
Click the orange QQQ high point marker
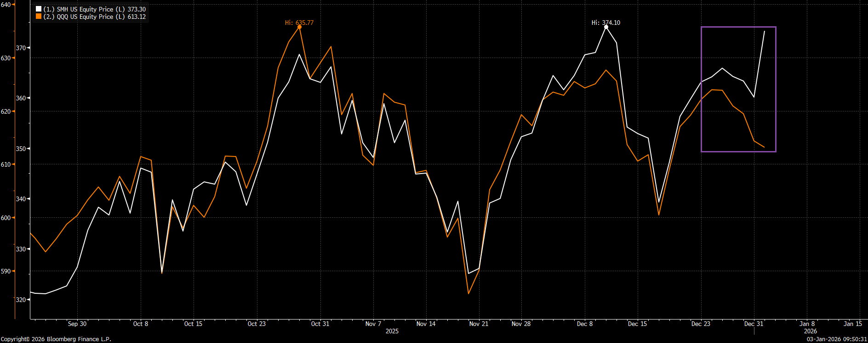(x=300, y=27)
